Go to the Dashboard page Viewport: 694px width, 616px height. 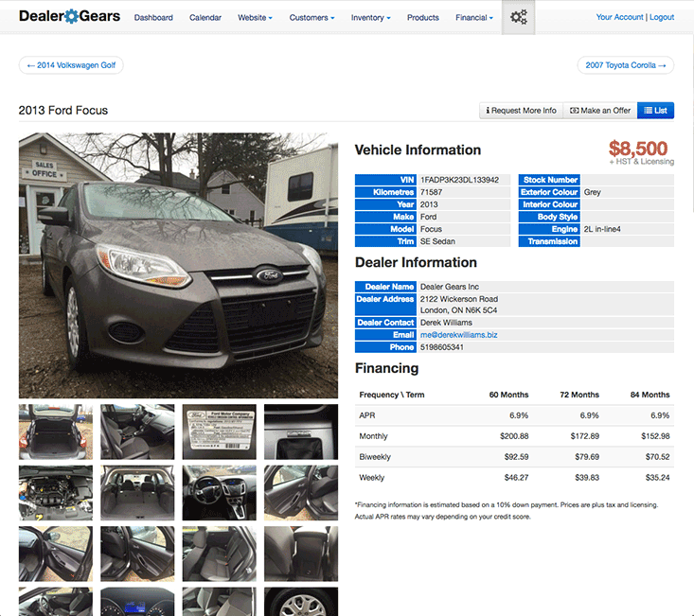click(x=153, y=18)
